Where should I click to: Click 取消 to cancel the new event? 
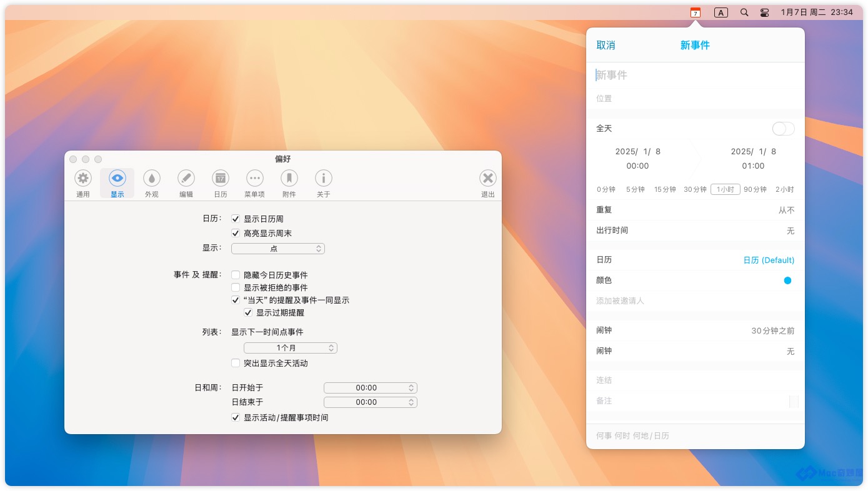click(x=606, y=46)
